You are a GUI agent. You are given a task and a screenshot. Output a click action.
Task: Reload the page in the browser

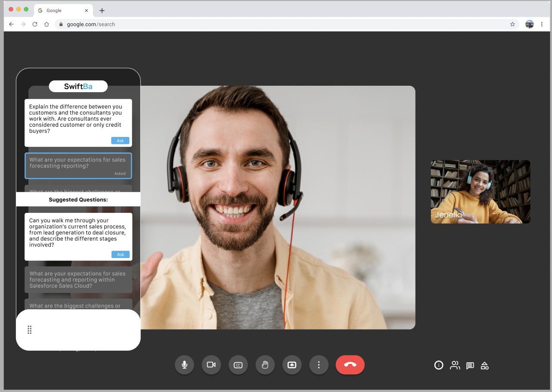click(35, 24)
